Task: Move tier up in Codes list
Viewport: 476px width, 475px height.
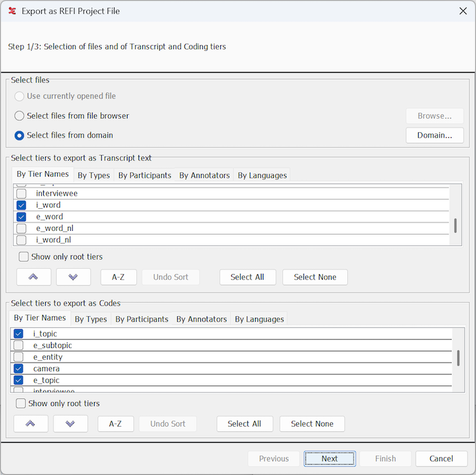Action: (x=31, y=423)
